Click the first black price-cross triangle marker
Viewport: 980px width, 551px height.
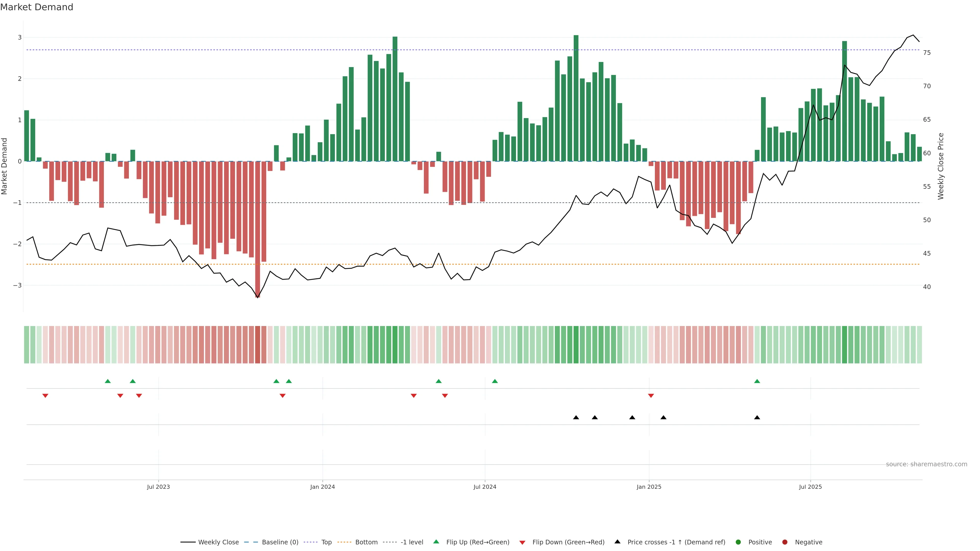click(576, 418)
